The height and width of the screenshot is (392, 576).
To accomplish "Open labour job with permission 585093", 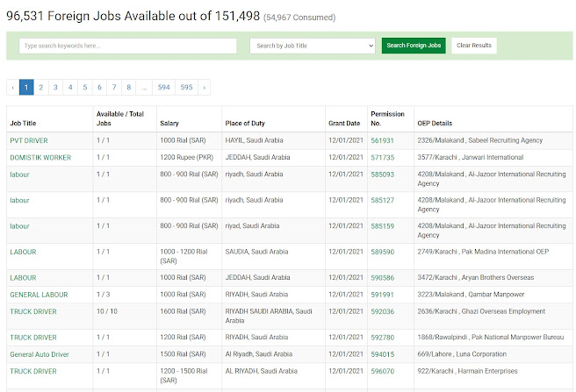I will (x=19, y=175).
